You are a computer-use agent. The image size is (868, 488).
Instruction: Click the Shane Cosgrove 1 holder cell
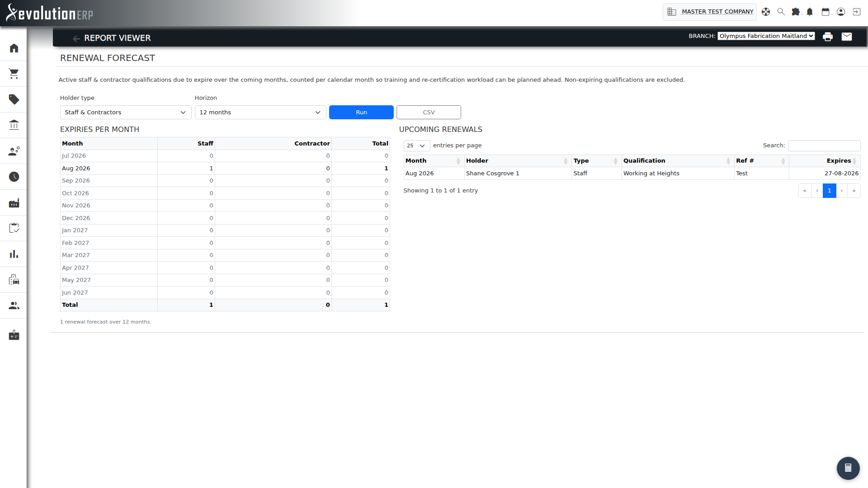coord(518,174)
